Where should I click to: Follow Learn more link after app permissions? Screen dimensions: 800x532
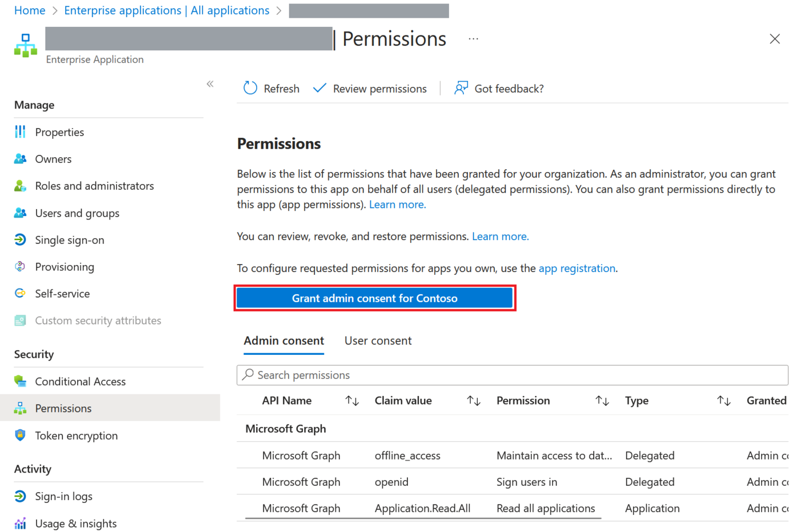coord(398,205)
